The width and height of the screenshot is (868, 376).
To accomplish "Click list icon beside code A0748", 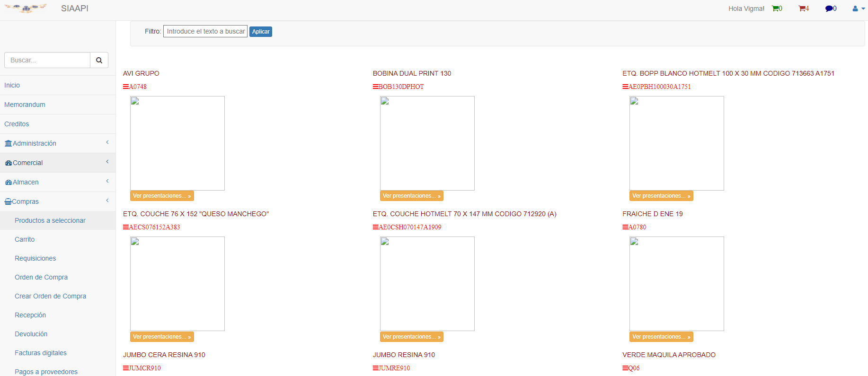I will point(126,87).
